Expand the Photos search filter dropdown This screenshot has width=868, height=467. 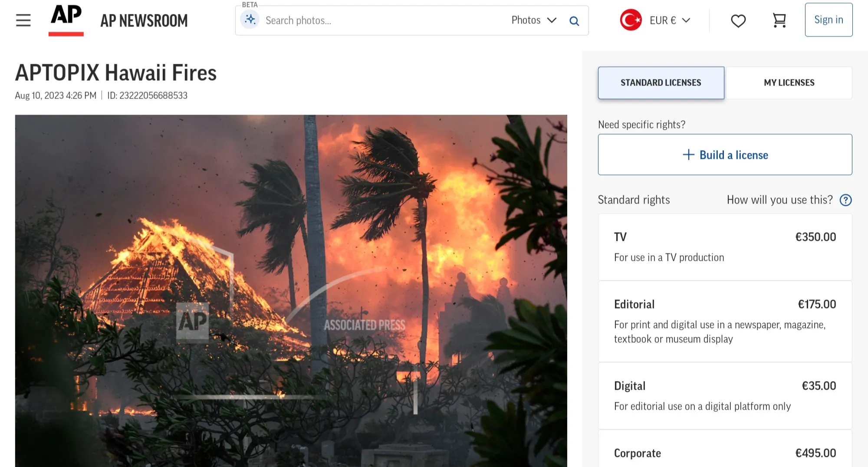[x=533, y=20]
